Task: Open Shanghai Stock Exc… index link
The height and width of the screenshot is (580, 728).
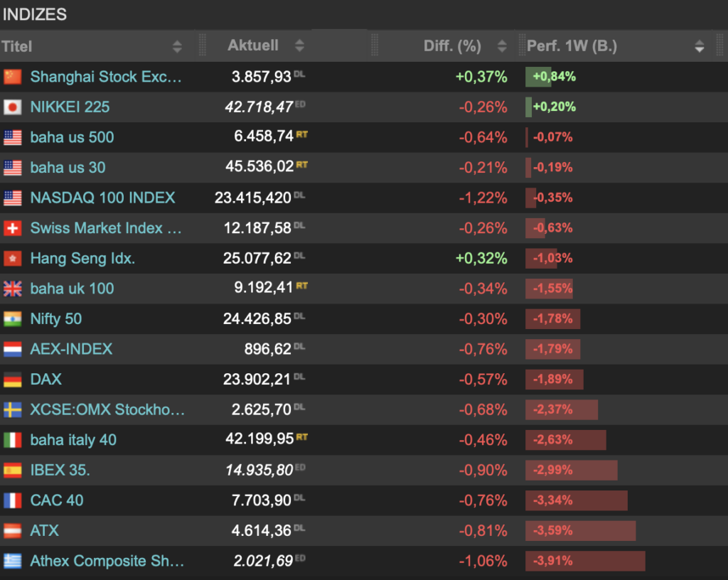Action: [x=106, y=77]
